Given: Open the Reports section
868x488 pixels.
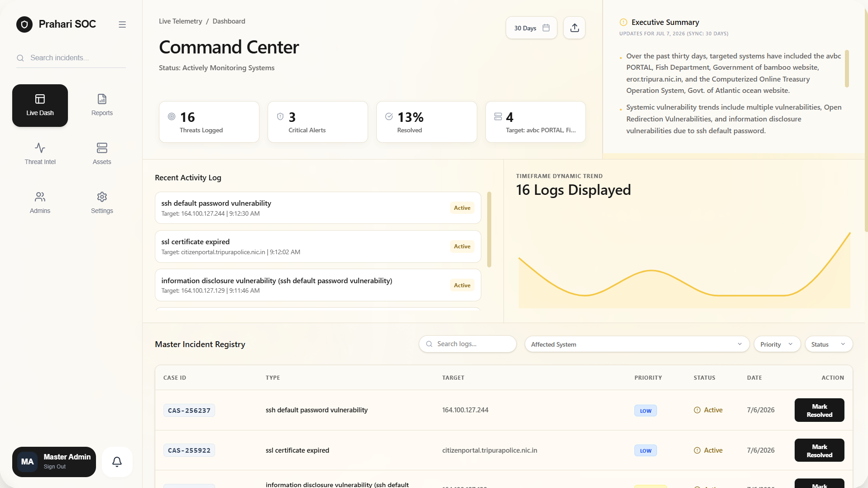Looking at the screenshot, I should 102,105.
